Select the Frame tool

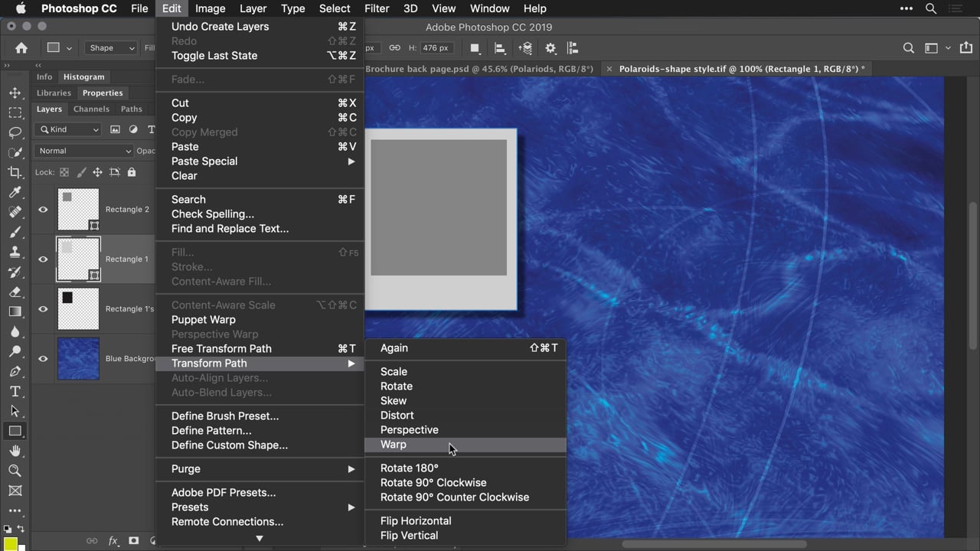(x=15, y=491)
